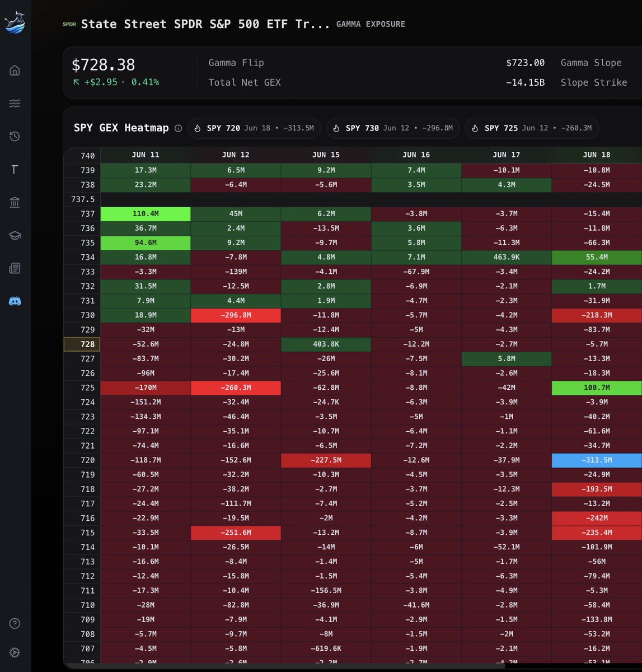Image resolution: width=642 pixels, height=672 pixels.
Task: Click the JUN 18 column header
Action: [597, 155]
